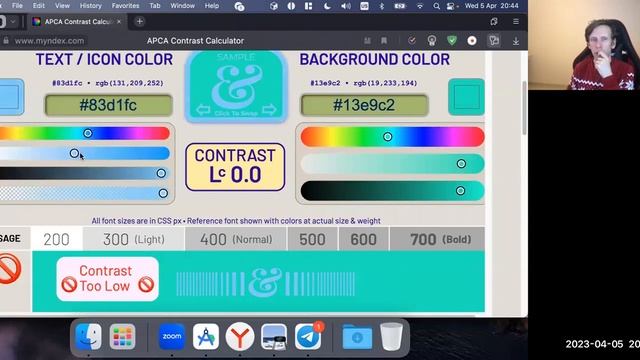640x360 pixels.
Task: Click the Contrast Too Low warning badge
Action: point(107,279)
